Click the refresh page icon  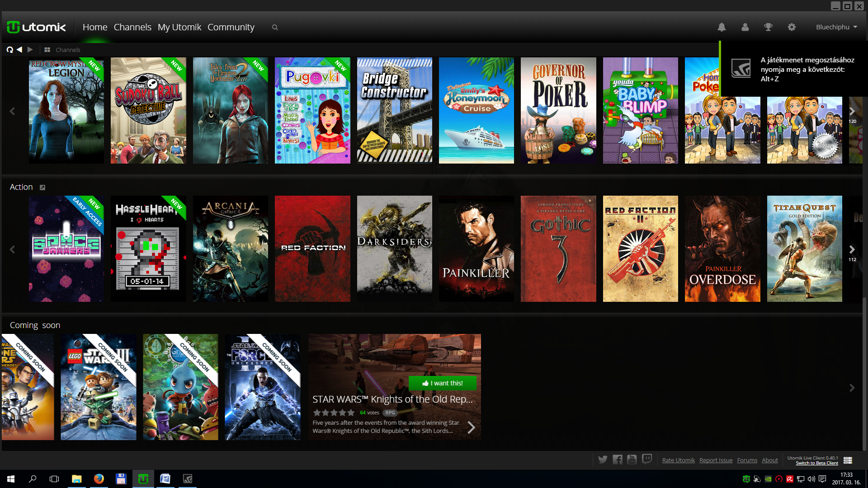pyautogui.click(x=10, y=50)
